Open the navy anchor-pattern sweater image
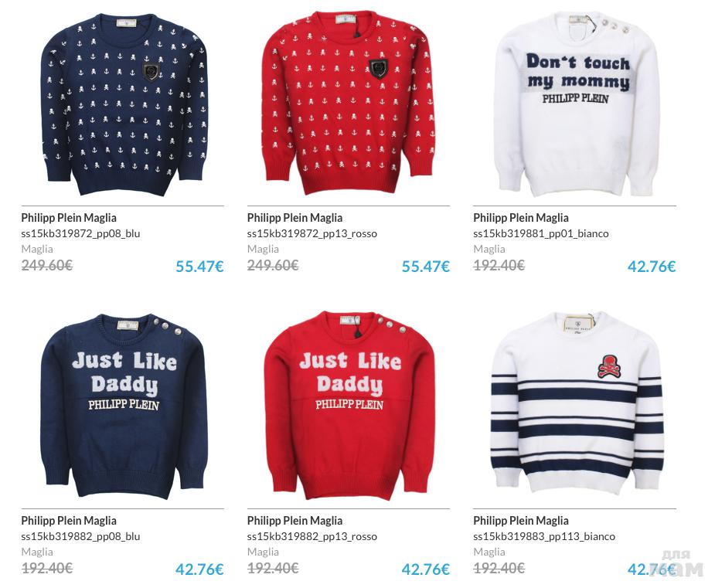The image size is (715, 588). coord(124,105)
